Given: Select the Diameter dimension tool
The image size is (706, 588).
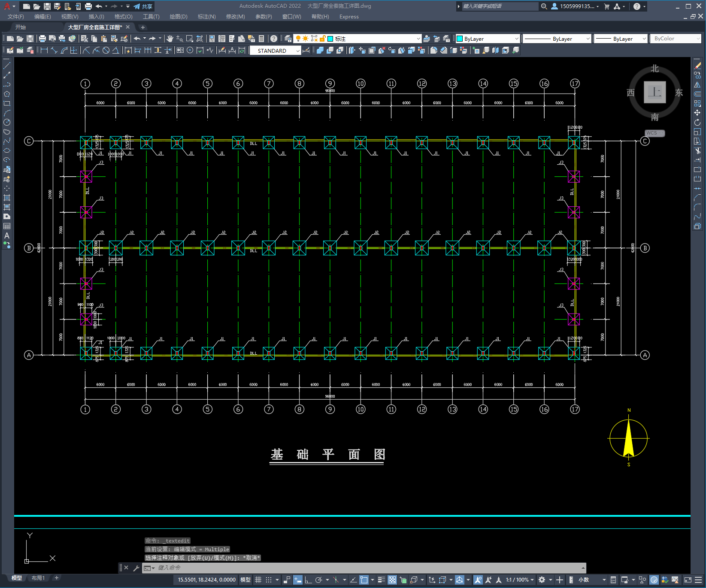Looking at the screenshot, I should coord(106,50).
